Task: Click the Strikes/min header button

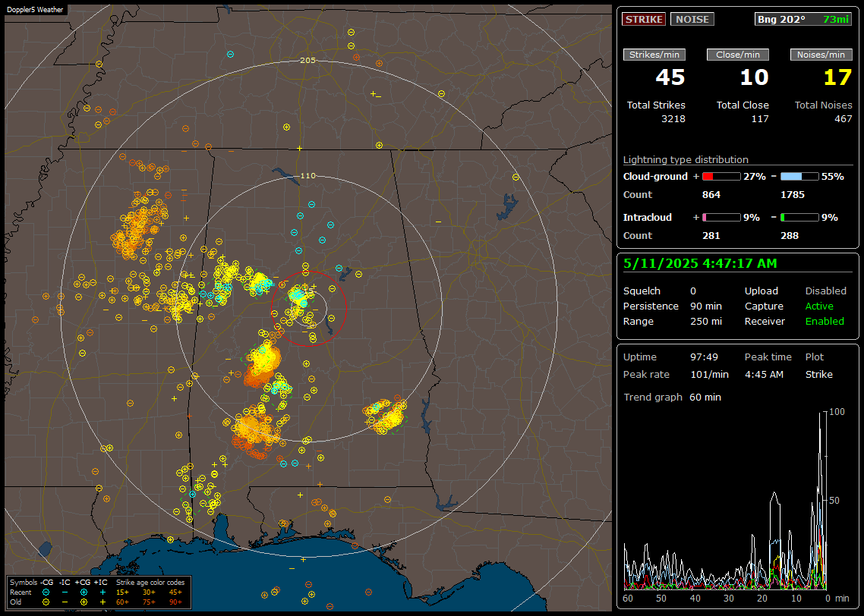Action: tap(654, 55)
